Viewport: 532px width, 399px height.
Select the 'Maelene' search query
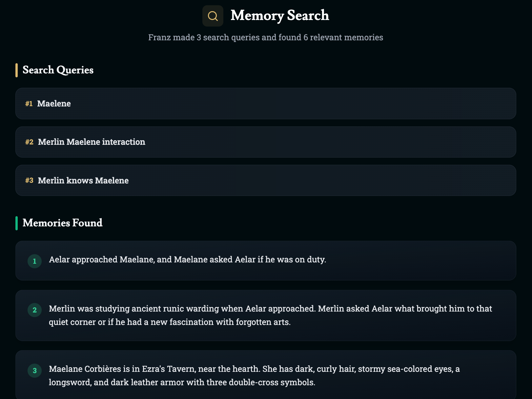[266, 104]
